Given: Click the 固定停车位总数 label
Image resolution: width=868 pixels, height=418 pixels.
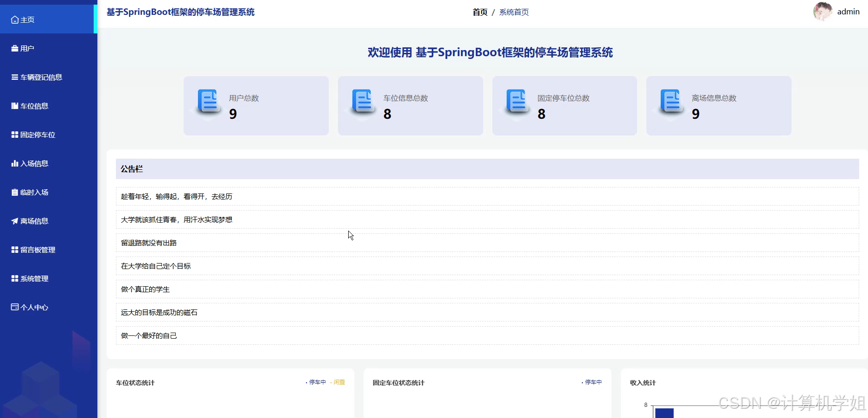Looking at the screenshot, I should [x=563, y=98].
